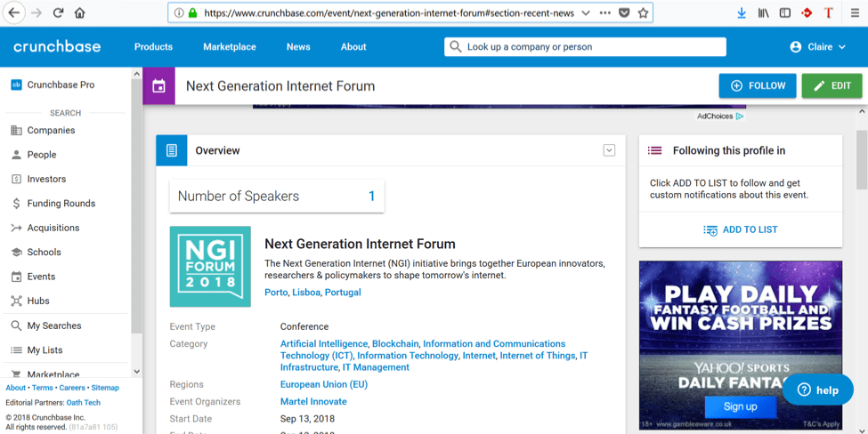The height and width of the screenshot is (434, 868).
Task: Expand the URL bar history dropdown
Action: click(x=586, y=13)
